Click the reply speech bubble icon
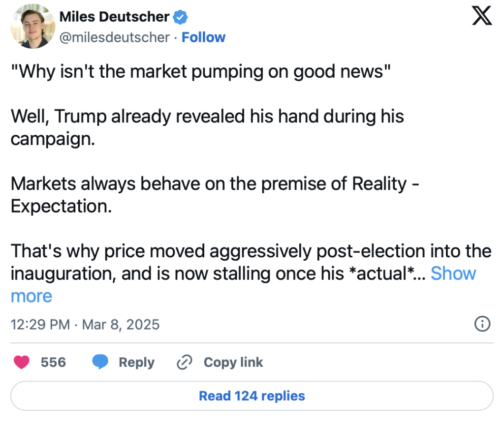This screenshot has width=504, height=422. (100, 362)
